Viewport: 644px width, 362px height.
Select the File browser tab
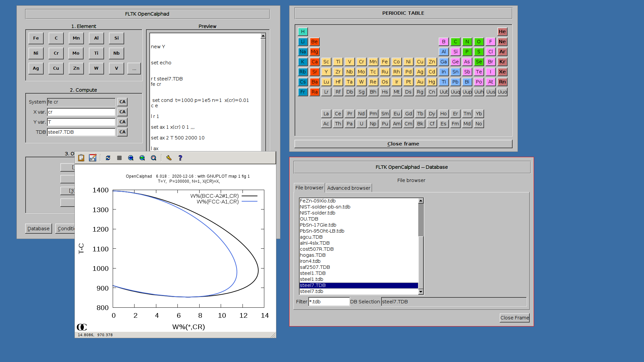click(x=309, y=188)
